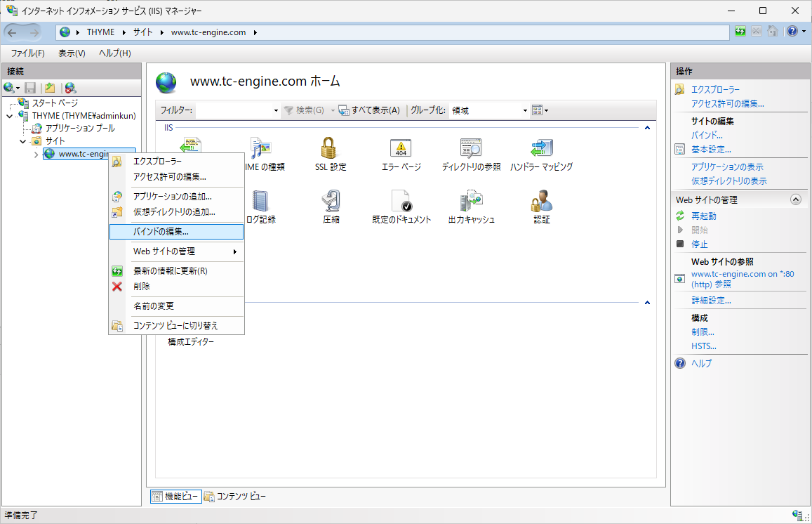The image size is (812, 524).
Task: Choose 削除 from the context menu
Action: (176, 287)
